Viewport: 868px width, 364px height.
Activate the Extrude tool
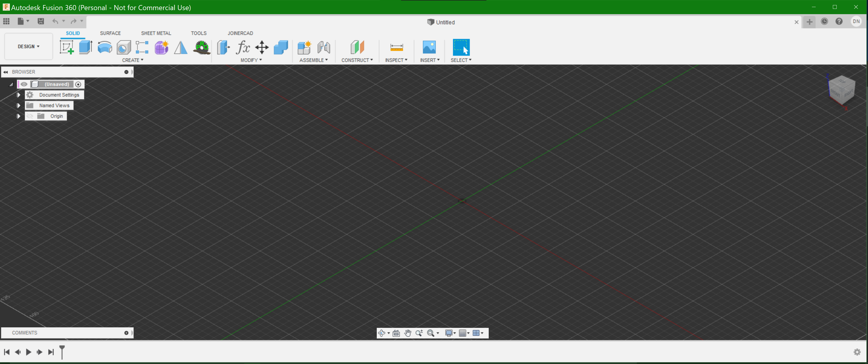point(86,47)
